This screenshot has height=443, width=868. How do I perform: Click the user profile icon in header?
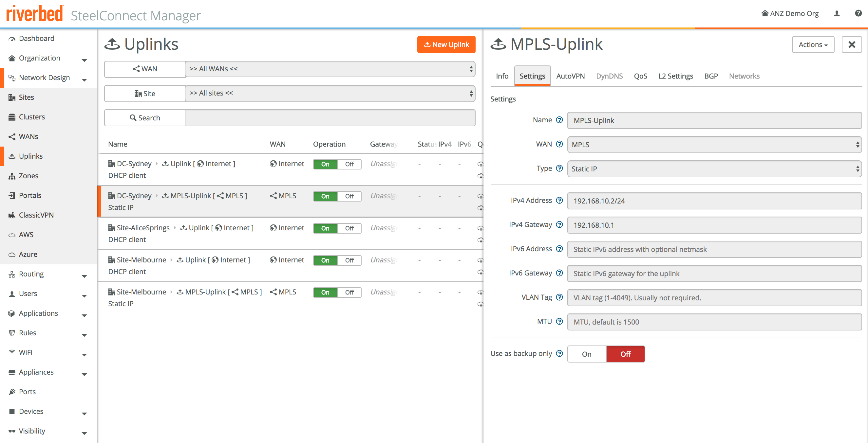coord(836,13)
